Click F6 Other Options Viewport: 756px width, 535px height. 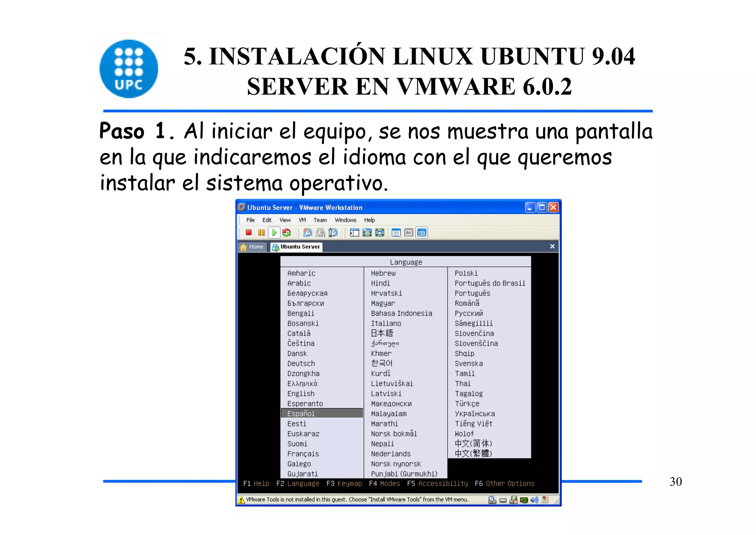click(505, 483)
